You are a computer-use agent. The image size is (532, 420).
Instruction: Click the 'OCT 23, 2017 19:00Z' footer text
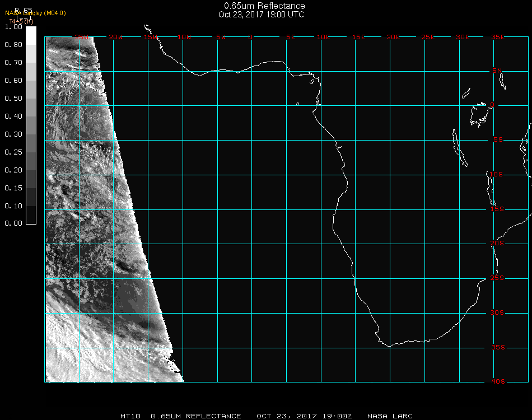(x=304, y=416)
